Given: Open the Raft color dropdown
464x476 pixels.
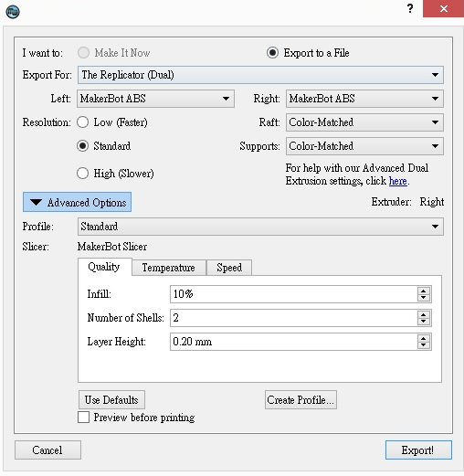Looking at the screenshot, I should tap(364, 122).
